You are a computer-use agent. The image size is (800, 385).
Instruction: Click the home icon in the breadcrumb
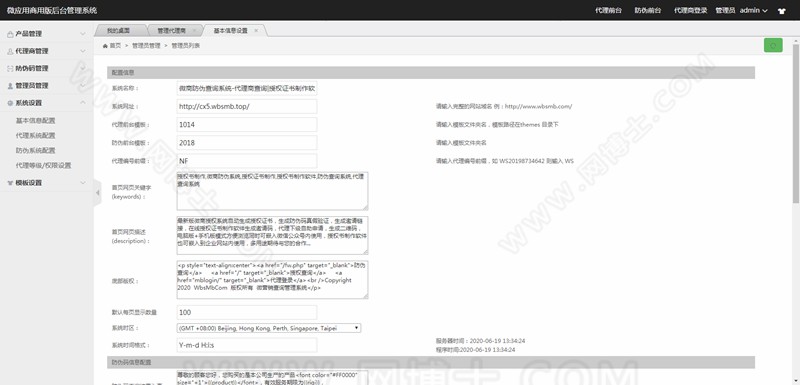click(x=105, y=45)
